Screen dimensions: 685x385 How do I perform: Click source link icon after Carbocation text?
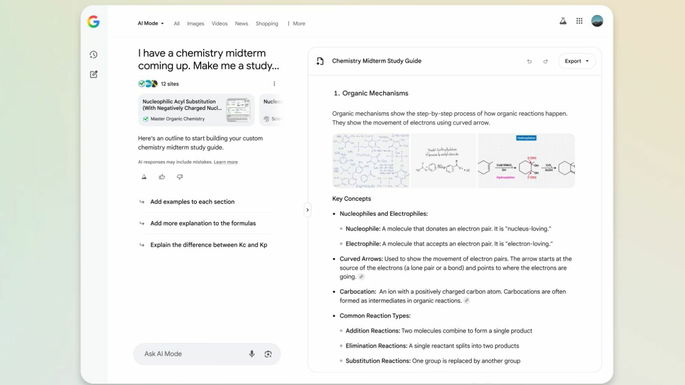pyautogui.click(x=467, y=301)
